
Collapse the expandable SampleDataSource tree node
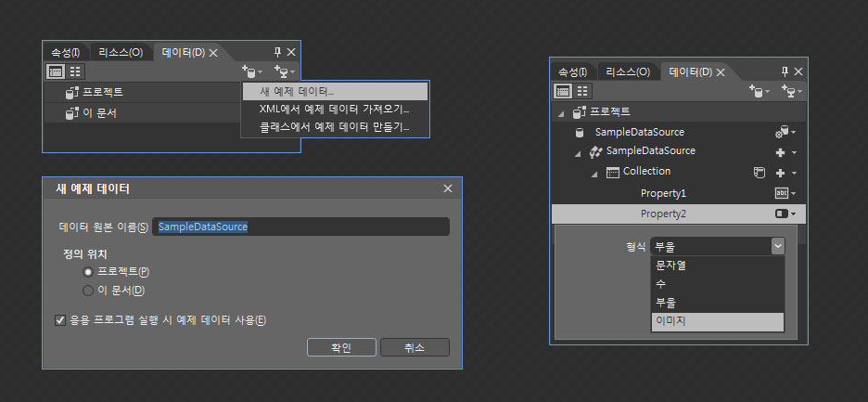pos(578,153)
